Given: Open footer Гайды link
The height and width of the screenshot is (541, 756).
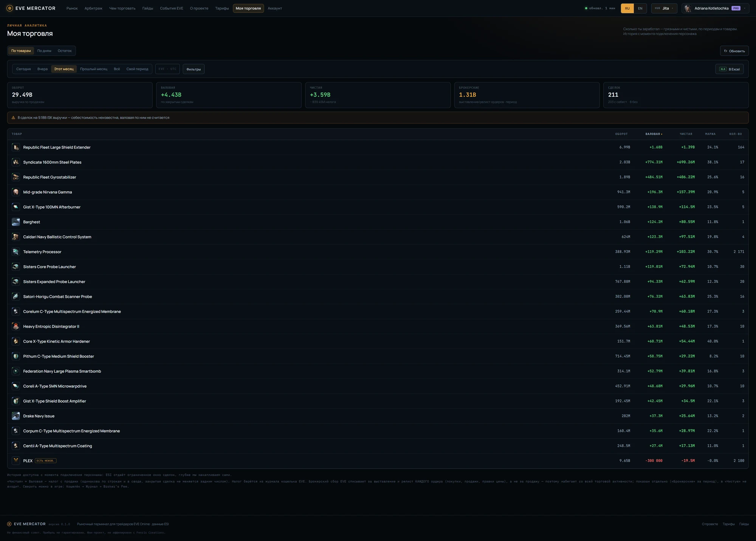Looking at the screenshot, I should click(x=744, y=524).
